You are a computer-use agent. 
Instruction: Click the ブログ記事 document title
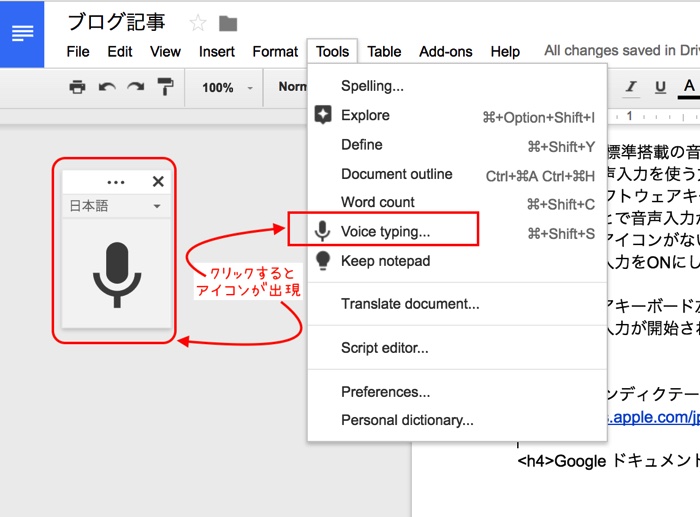click(x=117, y=22)
